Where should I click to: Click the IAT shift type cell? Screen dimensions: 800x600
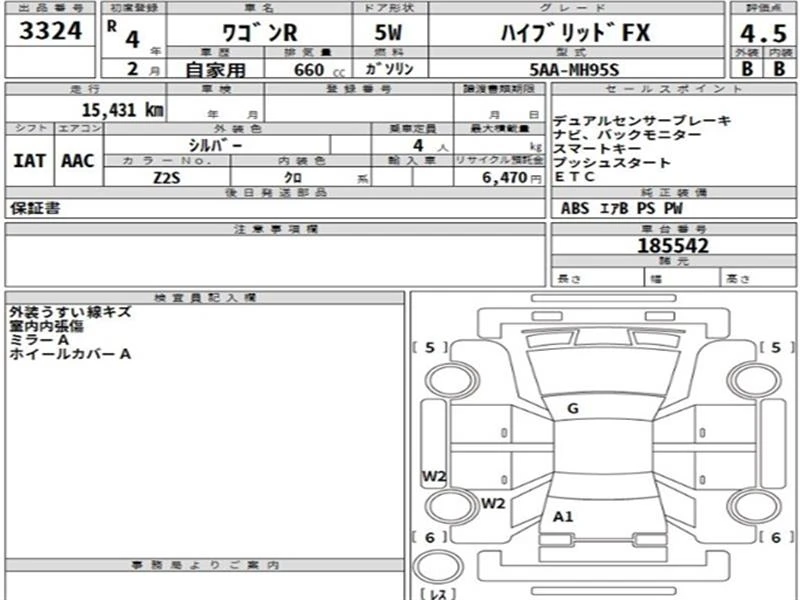point(29,161)
